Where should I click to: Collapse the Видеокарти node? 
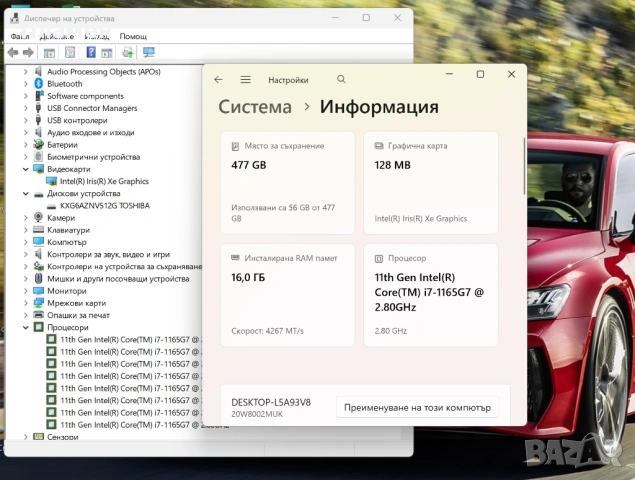[26, 169]
